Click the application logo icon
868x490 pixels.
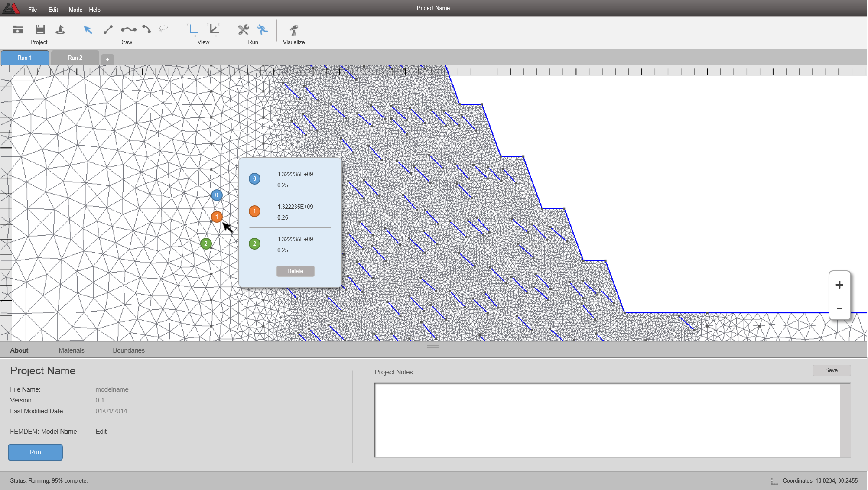(11, 8)
